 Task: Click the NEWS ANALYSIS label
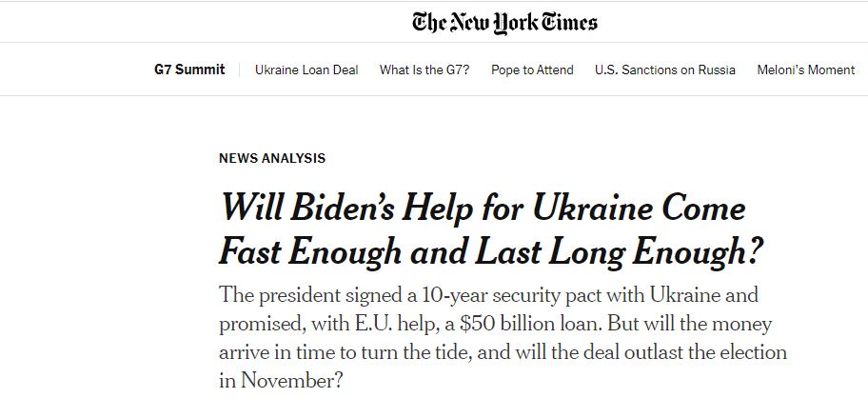tap(272, 158)
